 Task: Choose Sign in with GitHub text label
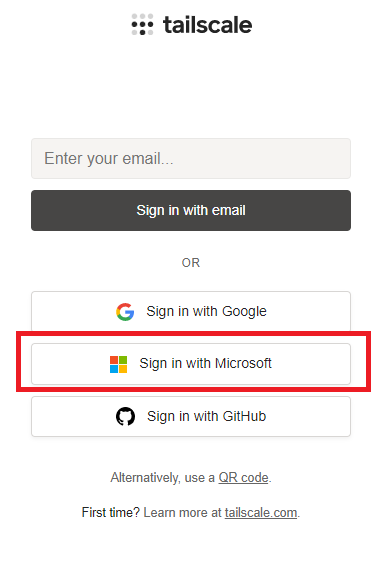coord(206,416)
